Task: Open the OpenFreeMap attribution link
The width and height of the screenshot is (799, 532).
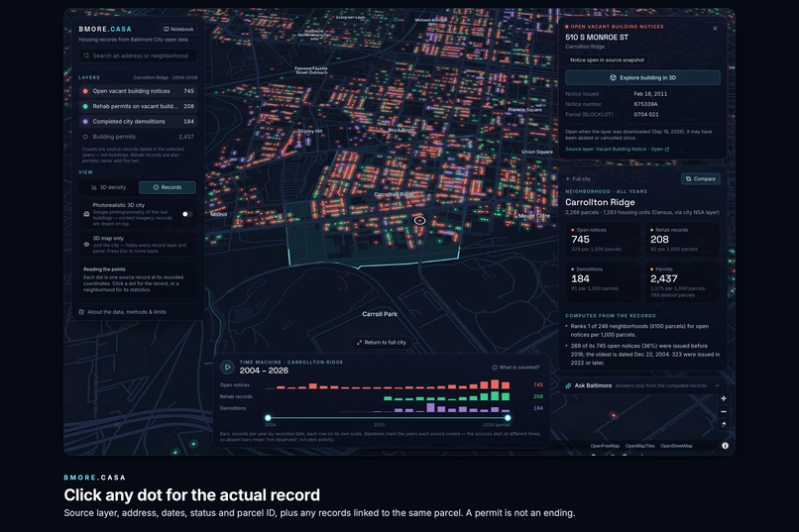Action: click(x=605, y=446)
